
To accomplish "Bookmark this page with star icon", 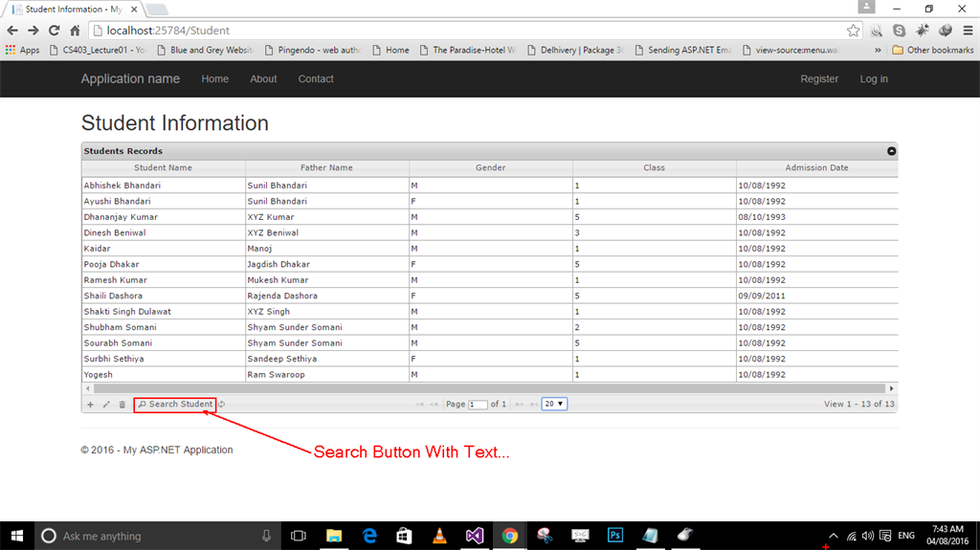I will (x=853, y=30).
